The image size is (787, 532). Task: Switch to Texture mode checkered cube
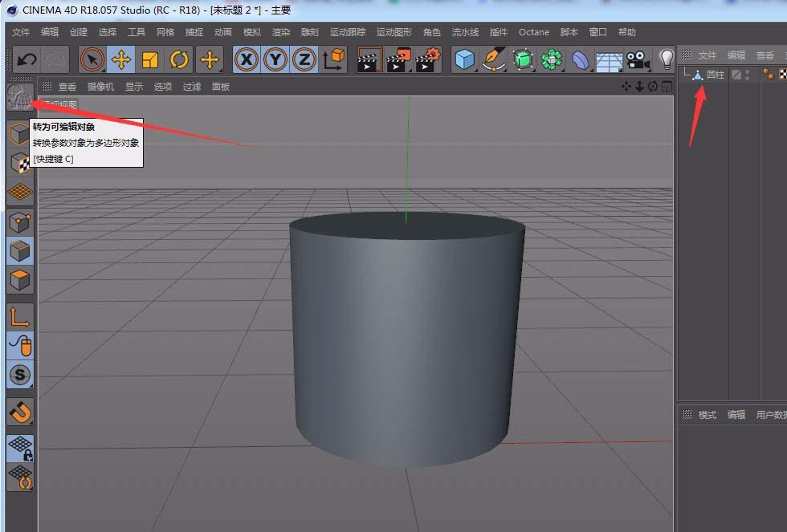pyautogui.click(x=19, y=163)
